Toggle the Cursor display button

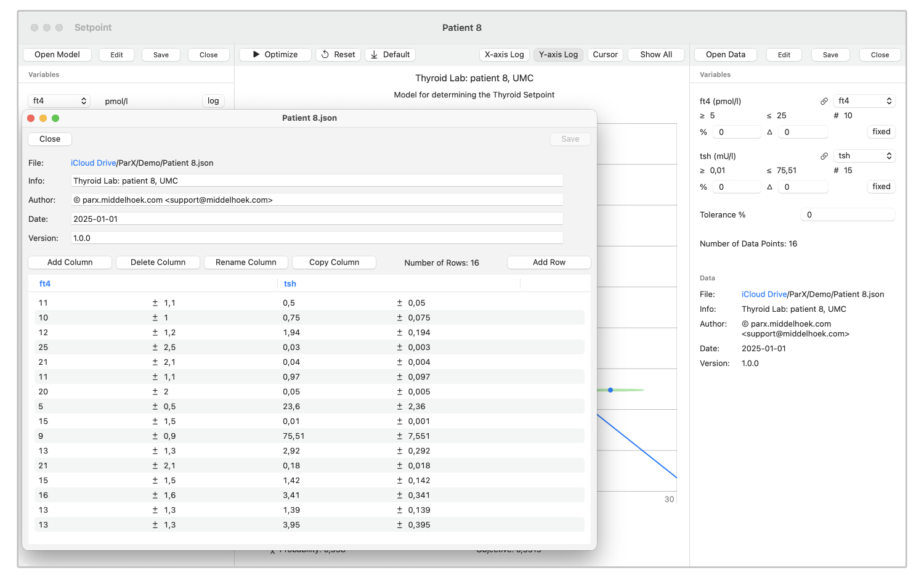(x=605, y=54)
